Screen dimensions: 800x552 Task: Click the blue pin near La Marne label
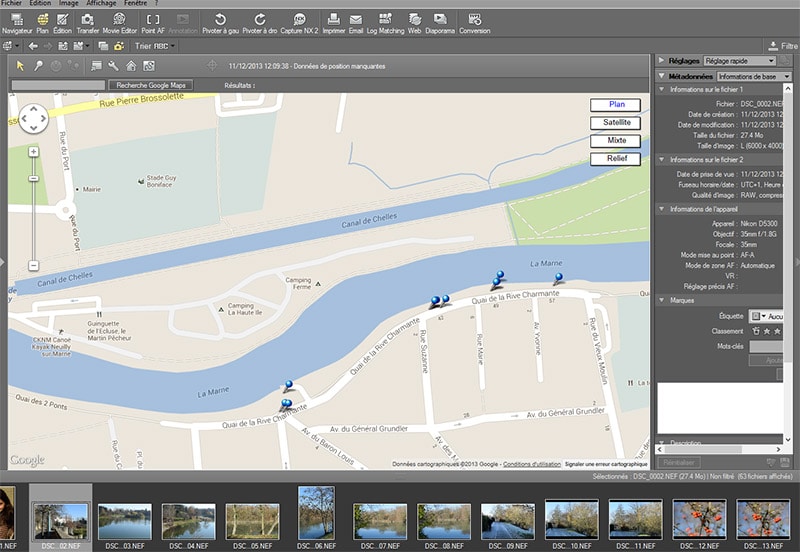point(559,278)
